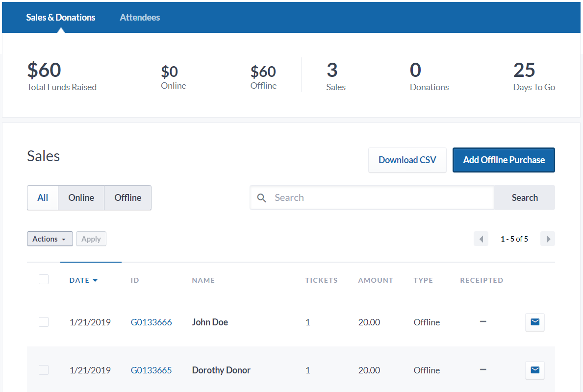The height and width of the screenshot is (392, 583).
Task: Check the John Doe row checkbox
Action: tap(44, 322)
